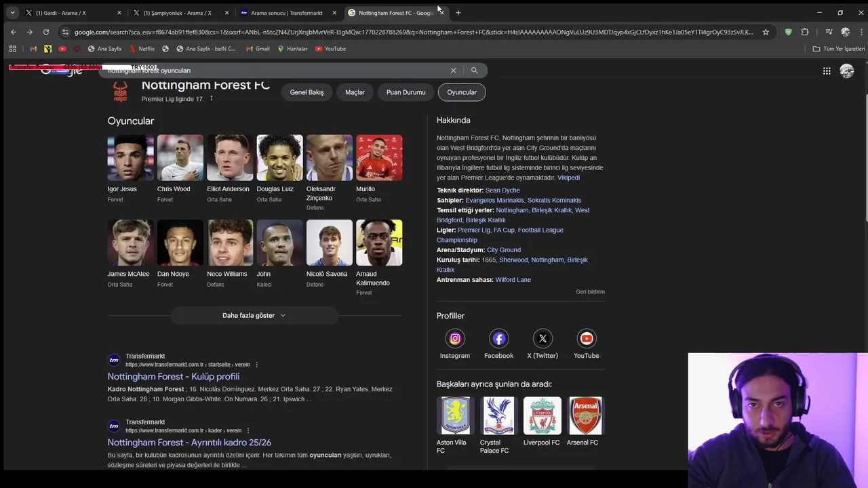The width and height of the screenshot is (868, 488).
Task: Open Nottingham Forest - Kulüp profili result
Action: [174, 376]
